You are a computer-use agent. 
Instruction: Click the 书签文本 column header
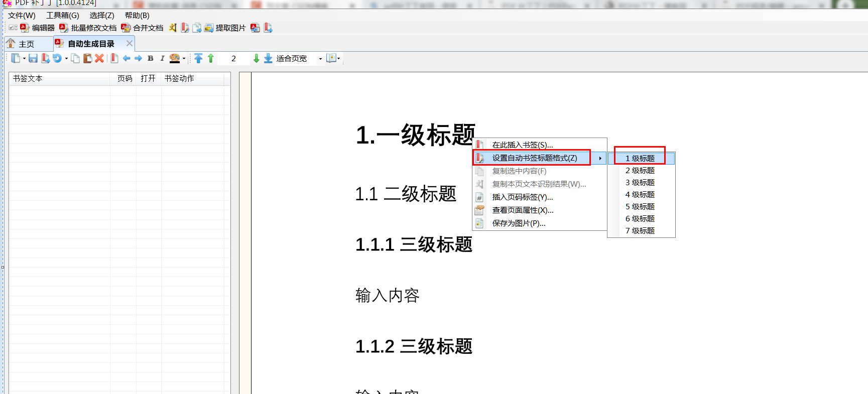tap(59, 78)
